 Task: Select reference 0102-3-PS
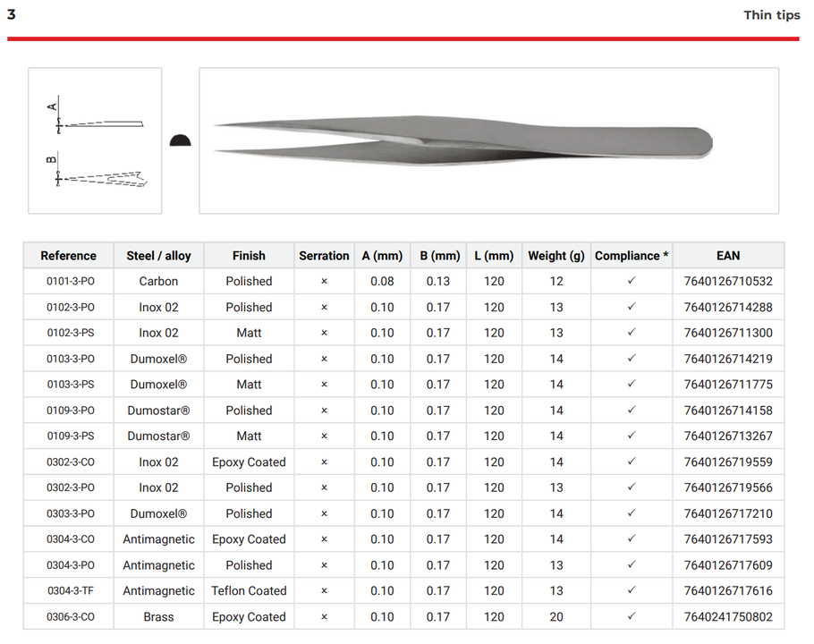click(71, 333)
